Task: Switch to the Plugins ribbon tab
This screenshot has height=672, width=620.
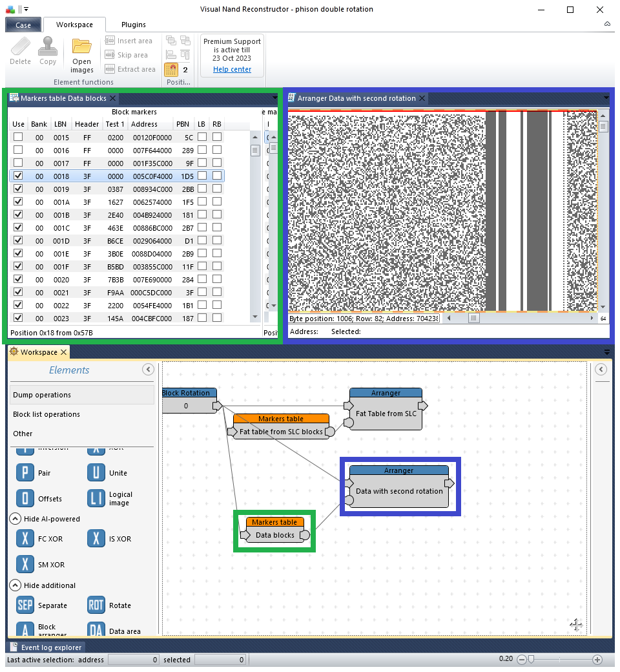Action: click(133, 25)
